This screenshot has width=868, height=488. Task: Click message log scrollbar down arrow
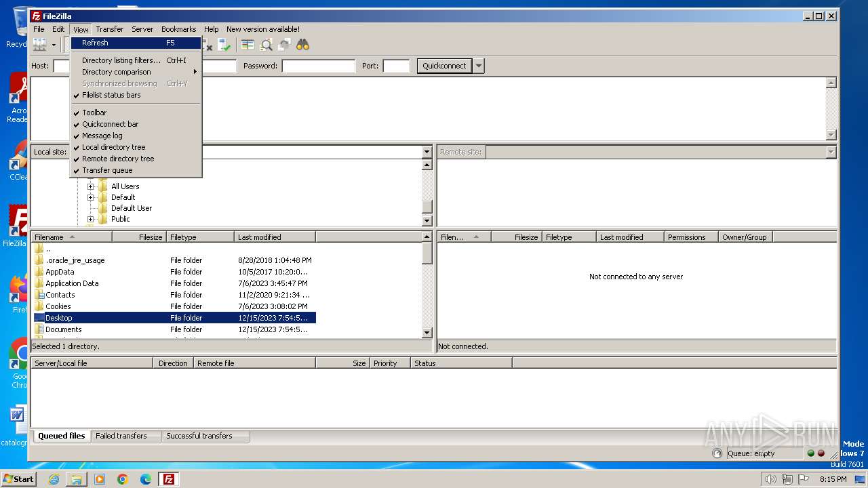coord(831,135)
